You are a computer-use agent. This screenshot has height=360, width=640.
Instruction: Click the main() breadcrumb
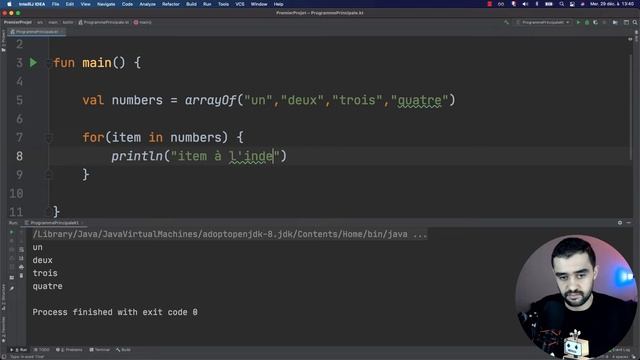point(143,22)
